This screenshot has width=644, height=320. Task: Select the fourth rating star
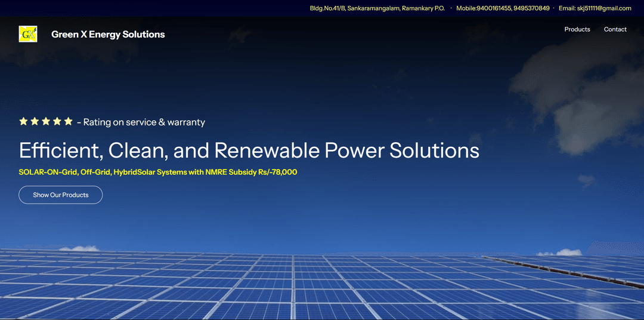point(57,121)
